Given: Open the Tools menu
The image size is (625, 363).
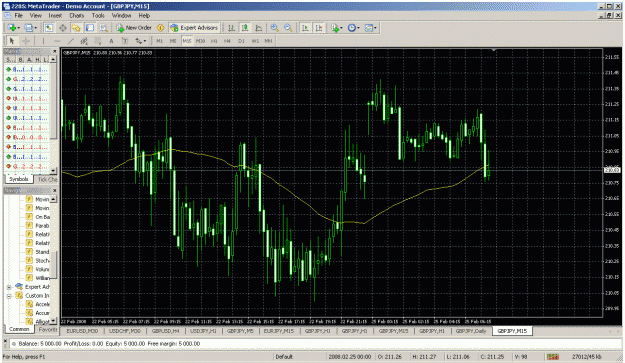Looking at the screenshot, I should 98,16.
